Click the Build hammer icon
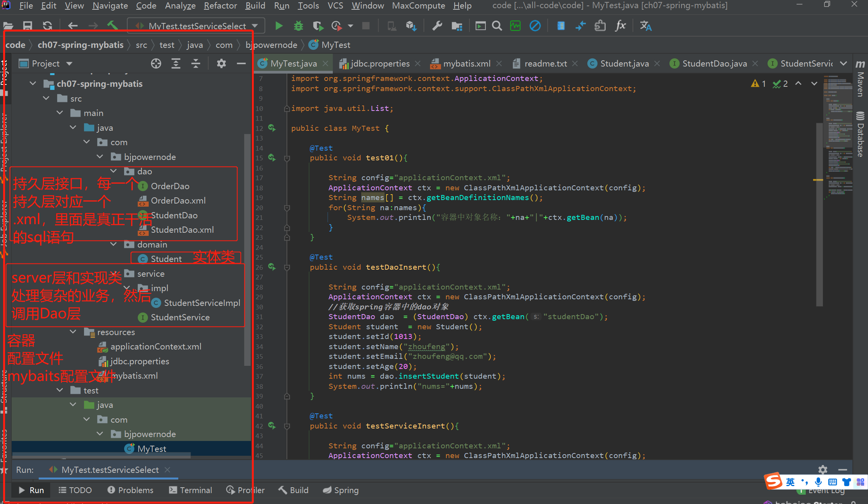The image size is (868, 504). pyautogui.click(x=112, y=26)
